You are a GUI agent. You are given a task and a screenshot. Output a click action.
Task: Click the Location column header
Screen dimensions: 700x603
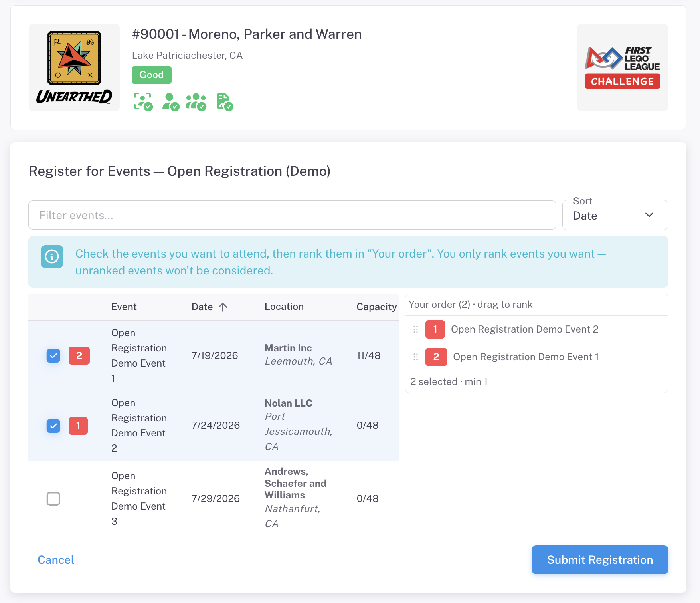click(284, 307)
